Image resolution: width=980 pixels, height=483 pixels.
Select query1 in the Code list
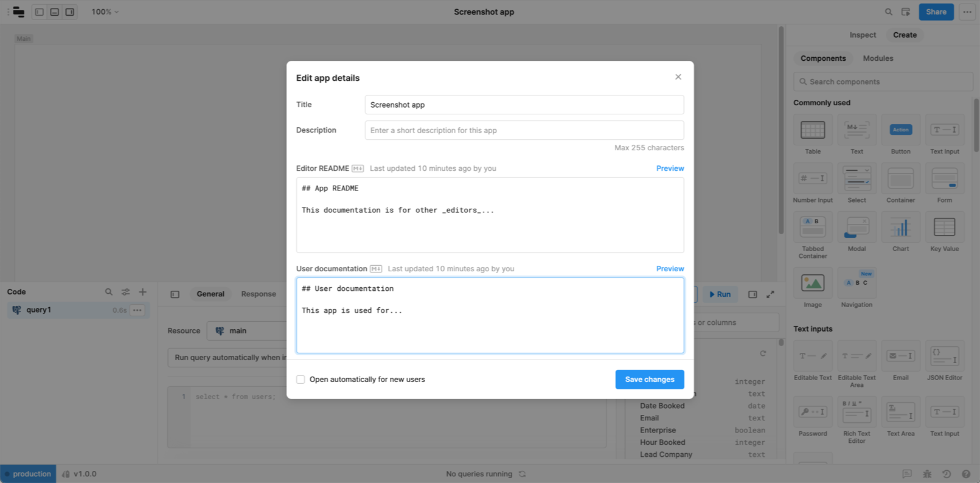click(78, 310)
